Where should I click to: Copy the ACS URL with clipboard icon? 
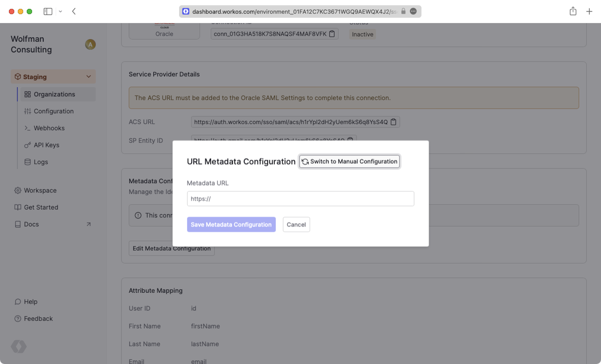393,122
